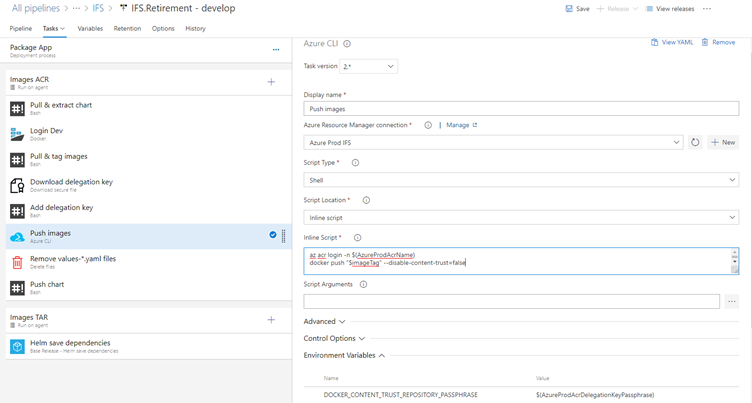This screenshot has width=752, height=403.
Task: Click the Inline Script scrollbar down arrow
Action: coord(735,261)
